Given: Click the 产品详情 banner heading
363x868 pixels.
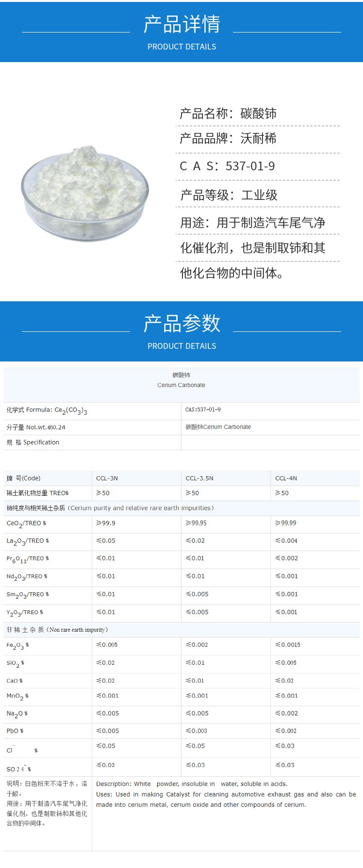Looking at the screenshot, I should click(181, 24).
